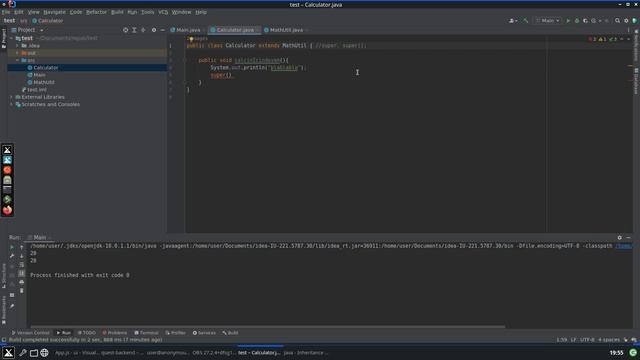Start debugging with the bug icon
The width and height of the screenshot is (640, 360).
577,20
